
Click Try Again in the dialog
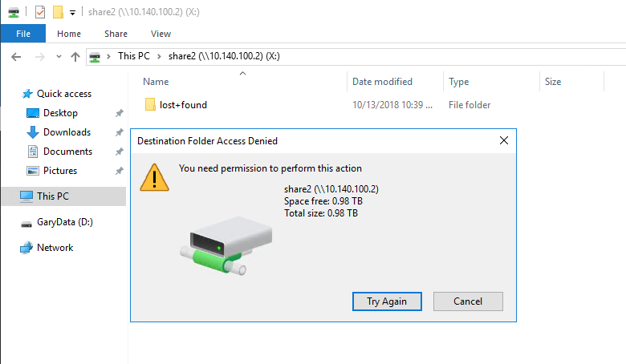(x=387, y=301)
